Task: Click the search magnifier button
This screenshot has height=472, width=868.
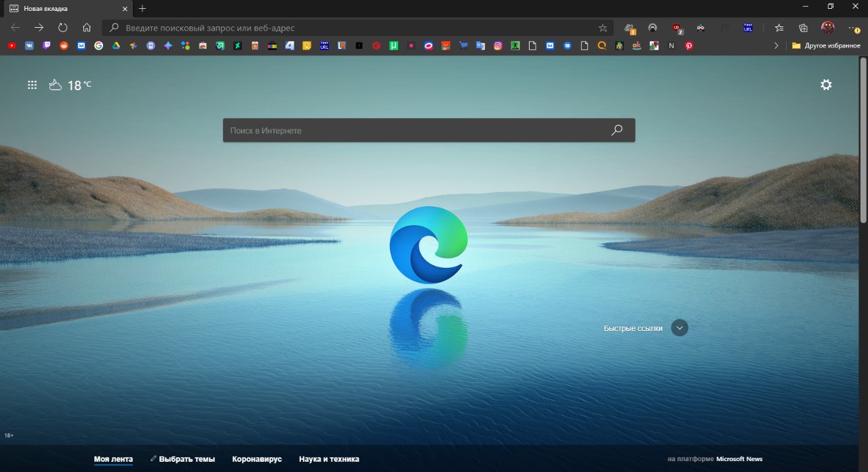Action: pyautogui.click(x=616, y=130)
